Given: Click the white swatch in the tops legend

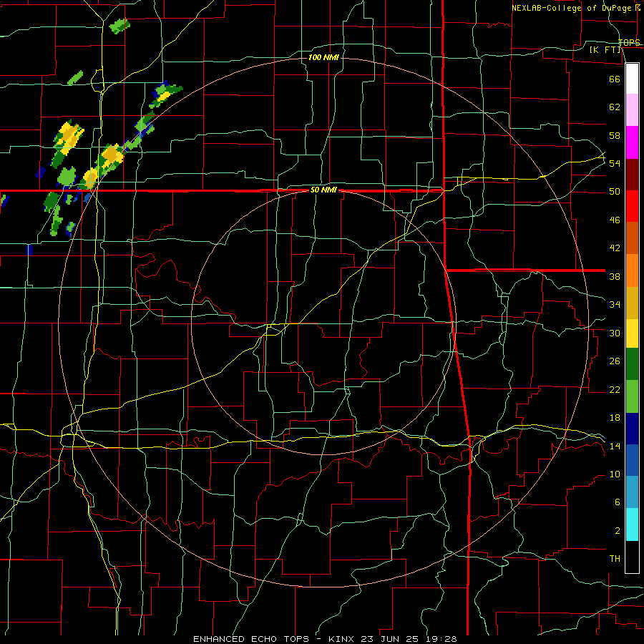Looking at the screenshot, I should [x=632, y=79].
